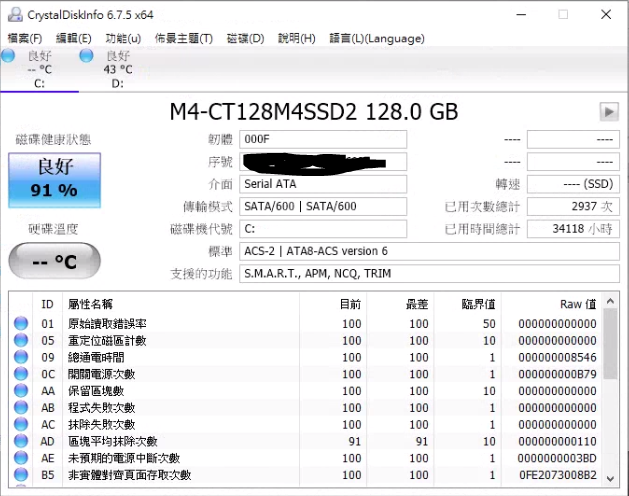Click the ID column header
The height and width of the screenshot is (496, 629).
pyautogui.click(x=47, y=304)
